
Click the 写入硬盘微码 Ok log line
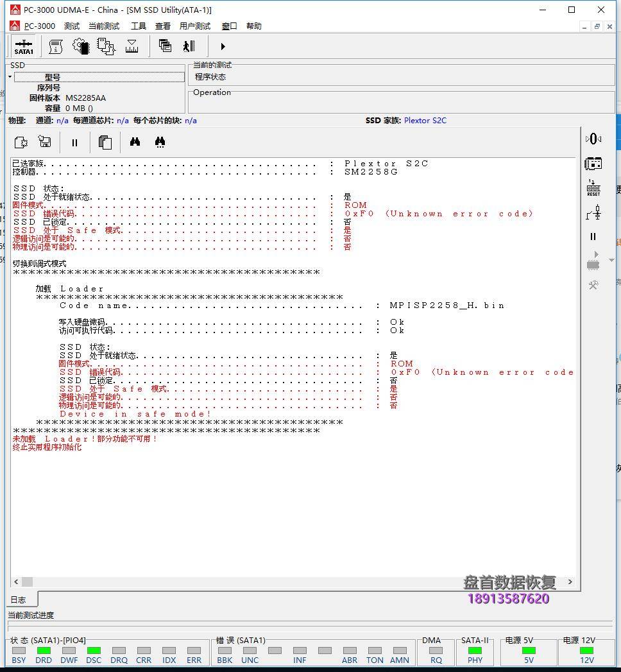(232, 322)
